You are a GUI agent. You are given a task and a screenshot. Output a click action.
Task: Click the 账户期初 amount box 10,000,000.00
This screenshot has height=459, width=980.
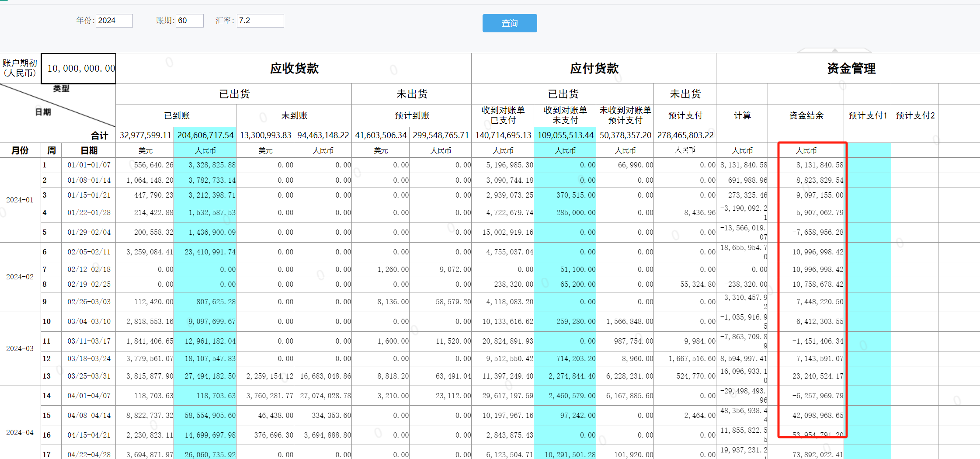pyautogui.click(x=79, y=69)
